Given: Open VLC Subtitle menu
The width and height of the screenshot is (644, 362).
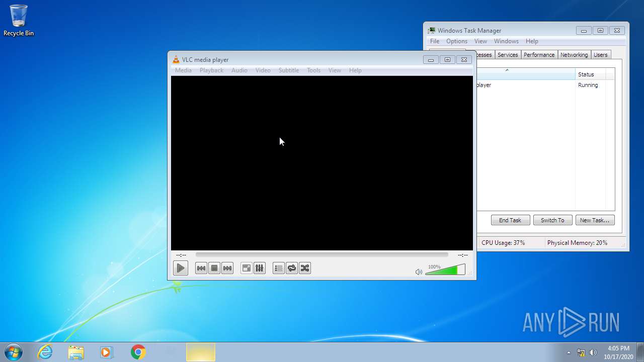Looking at the screenshot, I should pos(289,70).
